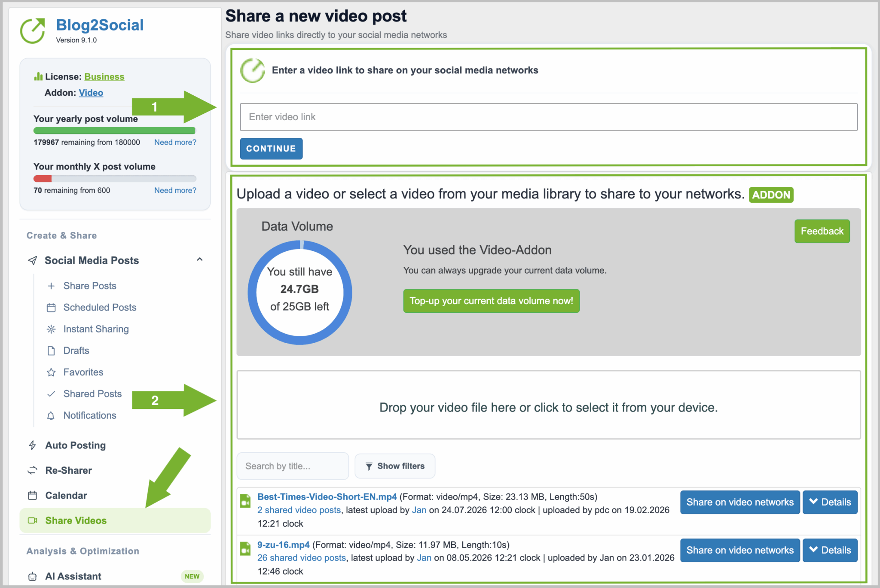Click the Shared Posts checkmark icon
The width and height of the screenshot is (880, 588).
51,394
